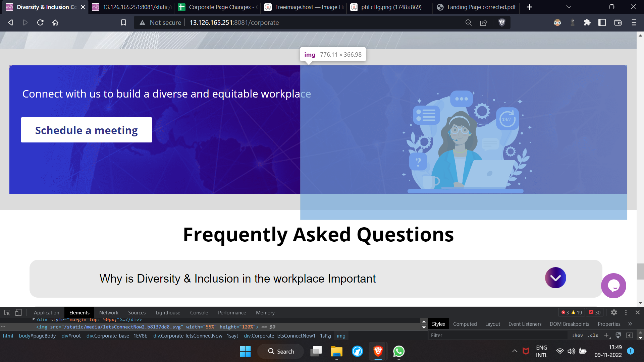Toggle element state :hov panel
The height and width of the screenshot is (362, 644).
pos(578,335)
